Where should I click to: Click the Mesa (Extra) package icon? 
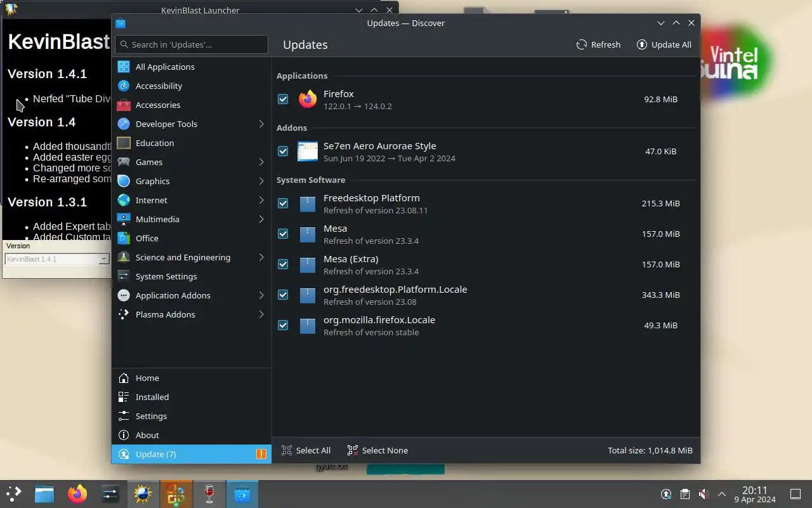308,264
